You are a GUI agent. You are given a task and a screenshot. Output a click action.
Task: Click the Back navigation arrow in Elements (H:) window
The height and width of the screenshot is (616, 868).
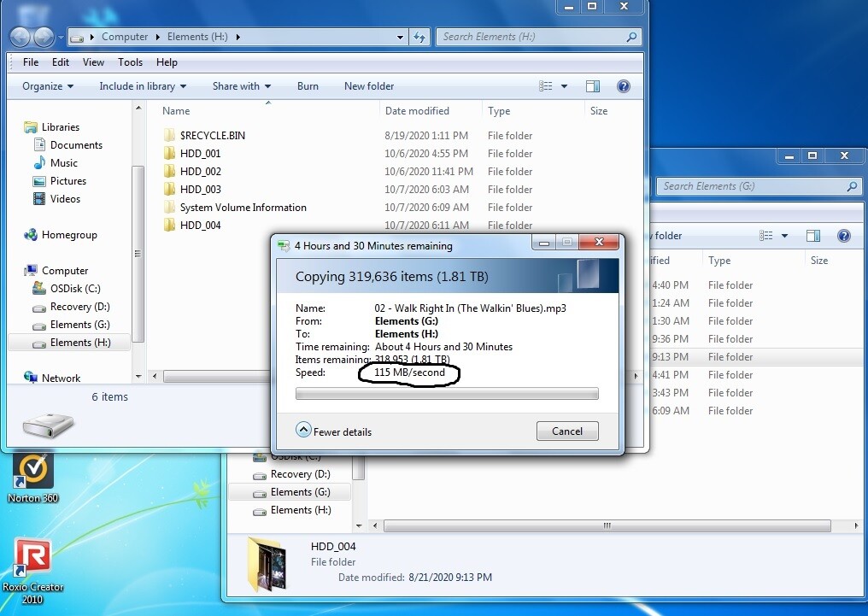(20, 37)
